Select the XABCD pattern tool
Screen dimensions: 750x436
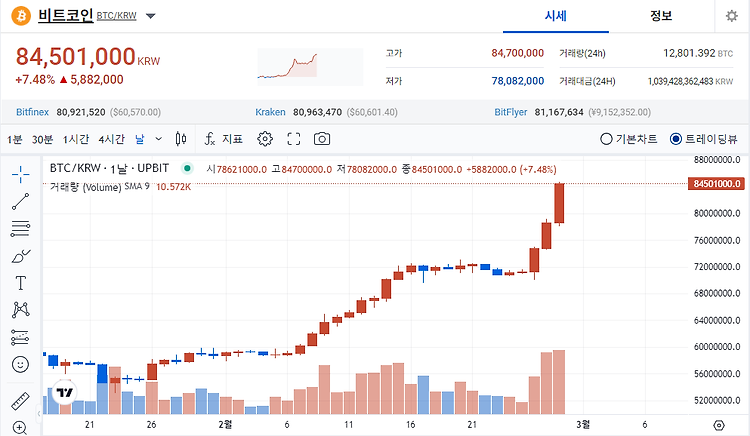(x=21, y=310)
